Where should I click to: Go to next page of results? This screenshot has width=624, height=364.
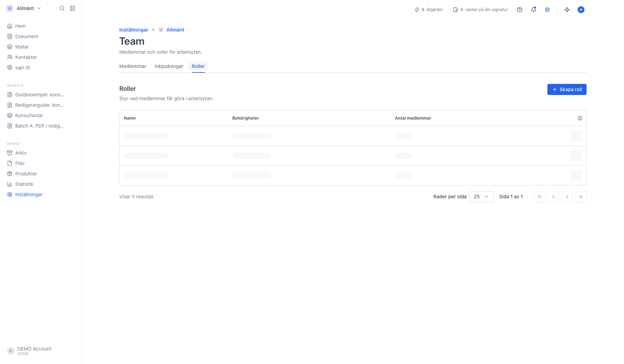(567, 197)
